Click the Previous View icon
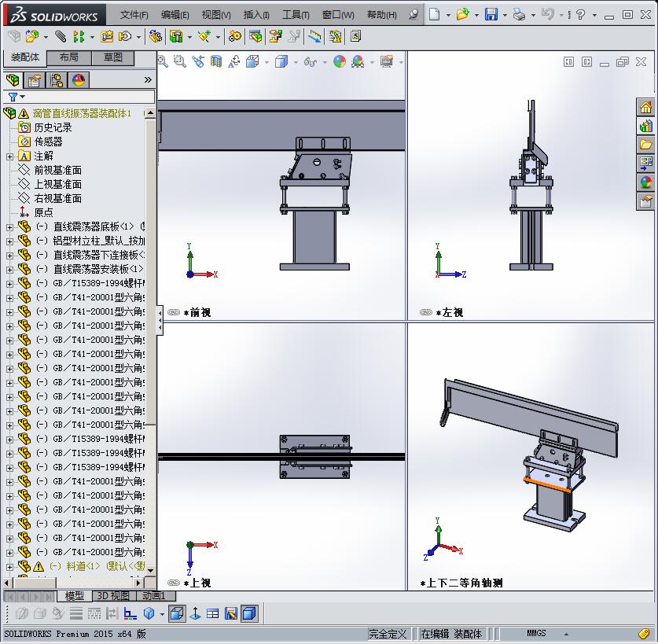 point(198,62)
